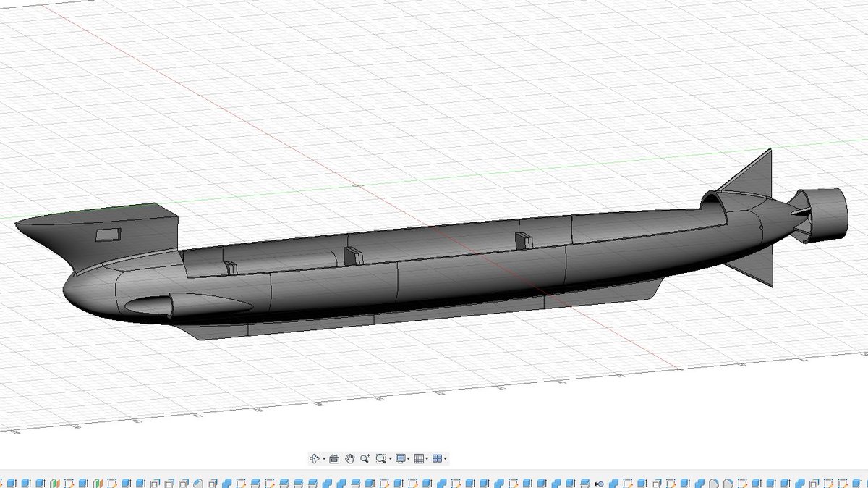Select the rectangular window on the submarine sail
The height and width of the screenshot is (488, 868).
(109, 234)
